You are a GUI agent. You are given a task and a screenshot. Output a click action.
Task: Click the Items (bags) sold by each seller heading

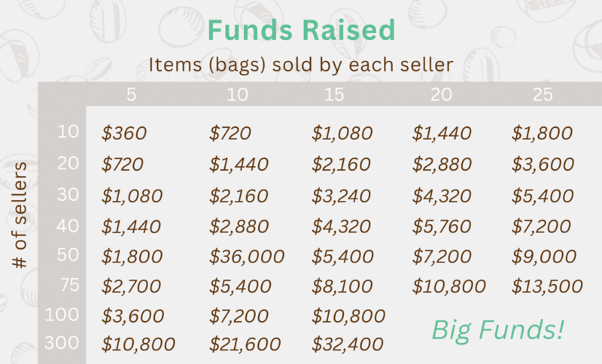[300, 65]
